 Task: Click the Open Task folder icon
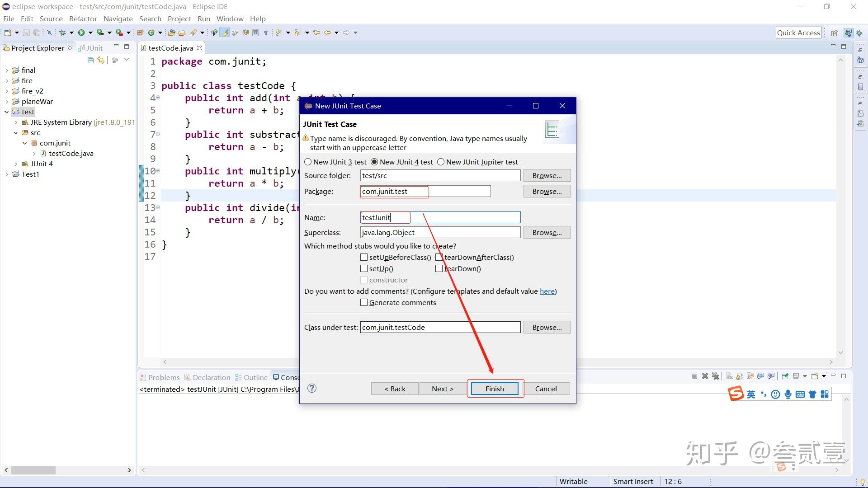click(182, 33)
